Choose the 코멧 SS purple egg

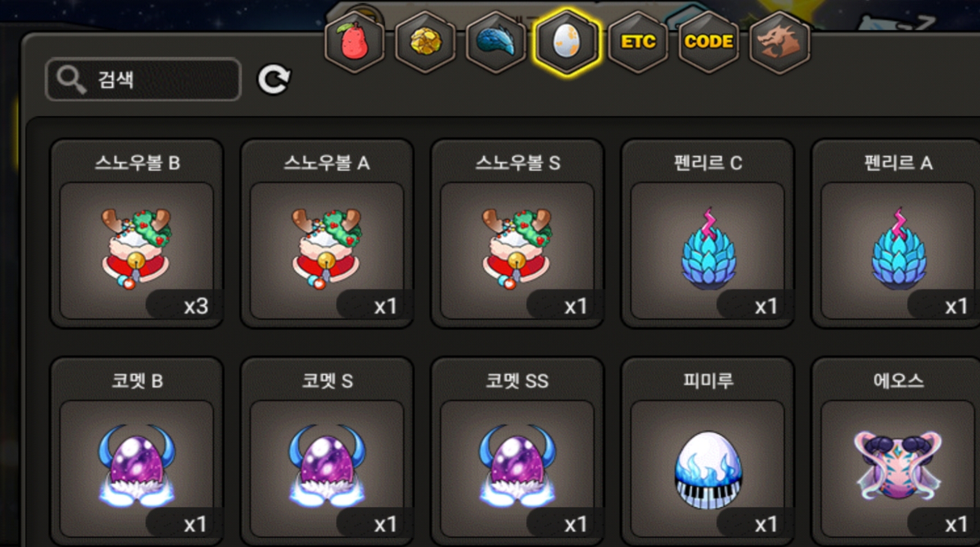[x=517, y=452]
